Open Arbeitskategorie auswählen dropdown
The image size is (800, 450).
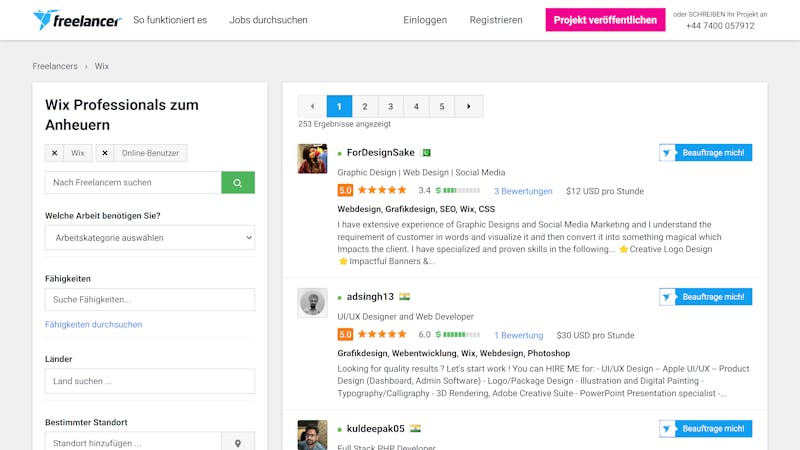[150, 238]
